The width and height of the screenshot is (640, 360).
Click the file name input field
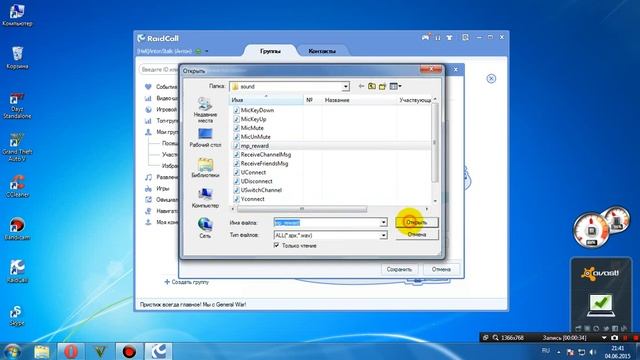tap(327, 222)
